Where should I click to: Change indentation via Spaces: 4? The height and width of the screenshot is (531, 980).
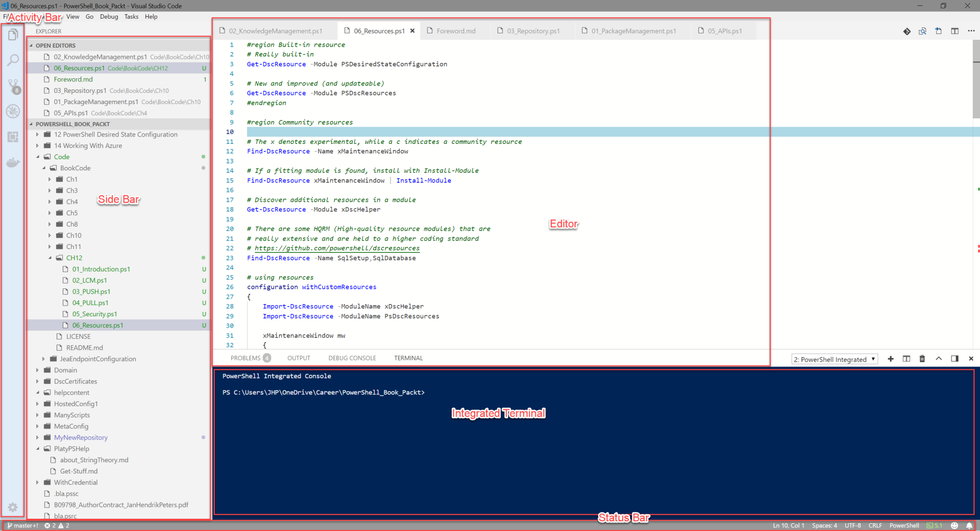click(x=824, y=526)
